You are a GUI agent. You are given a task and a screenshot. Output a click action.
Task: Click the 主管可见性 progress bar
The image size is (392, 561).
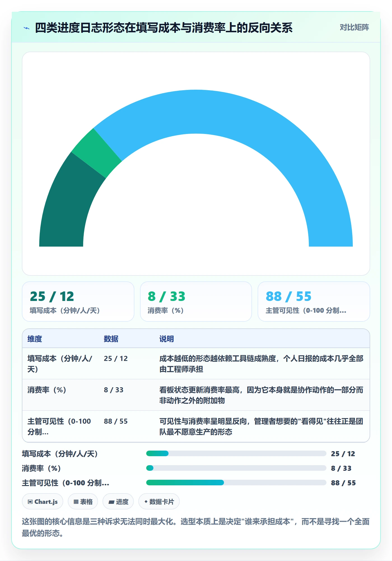tap(236, 483)
